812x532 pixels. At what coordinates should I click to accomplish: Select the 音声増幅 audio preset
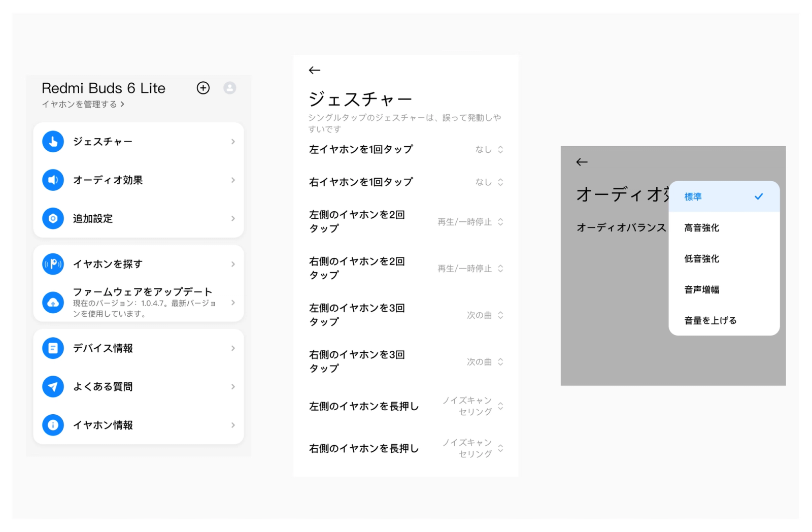[724, 290]
